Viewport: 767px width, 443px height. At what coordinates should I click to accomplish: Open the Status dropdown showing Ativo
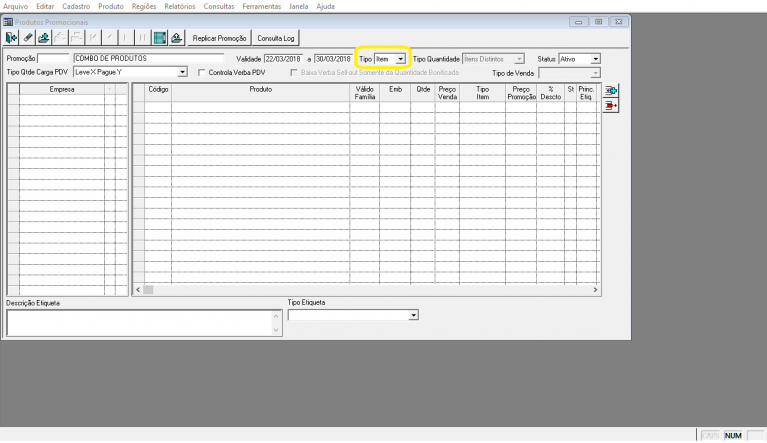pos(595,59)
